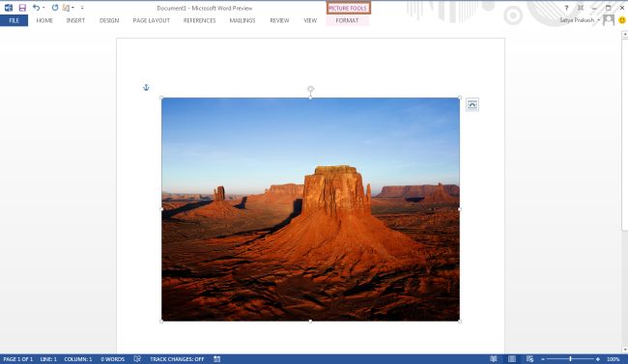Image resolution: width=628 pixels, height=364 pixels.
Task: Open the Undo history dropdown arrow
Action: (43, 8)
